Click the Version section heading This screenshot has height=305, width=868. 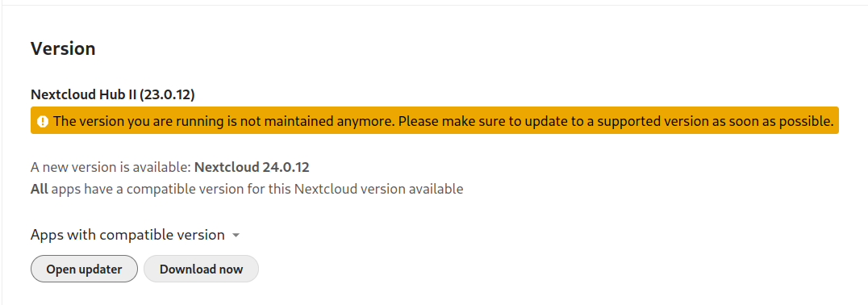(63, 48)
